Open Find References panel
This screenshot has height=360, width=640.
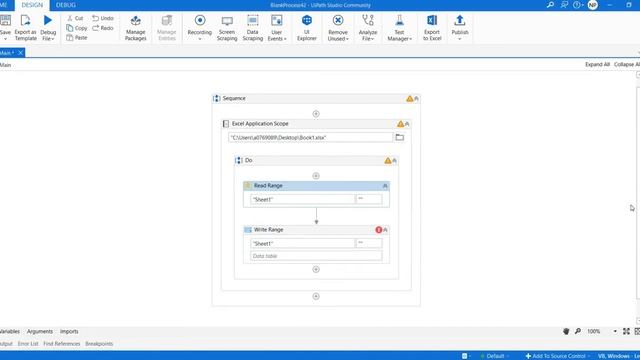pos(62,344)
